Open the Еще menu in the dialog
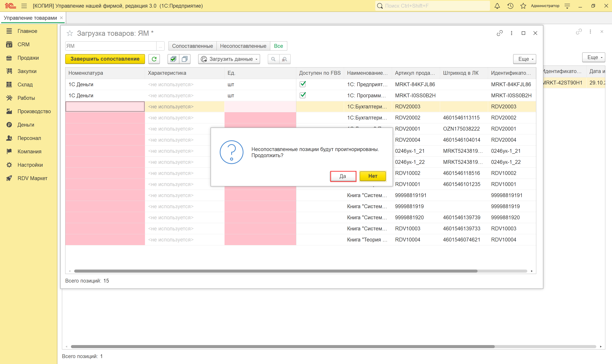This screenshot has width=612, height=364. click(x=524, y=59)
